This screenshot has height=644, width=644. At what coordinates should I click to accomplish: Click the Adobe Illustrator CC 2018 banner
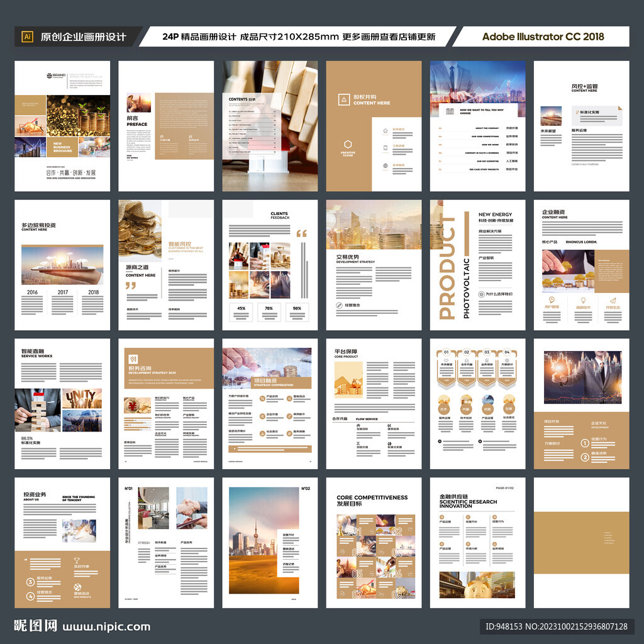click(x=543, y=36)
